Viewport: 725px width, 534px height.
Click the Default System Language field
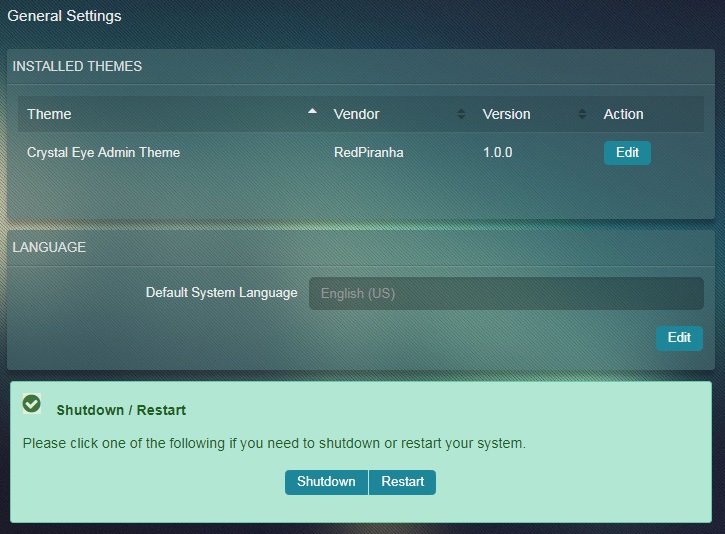pos(506,294)
